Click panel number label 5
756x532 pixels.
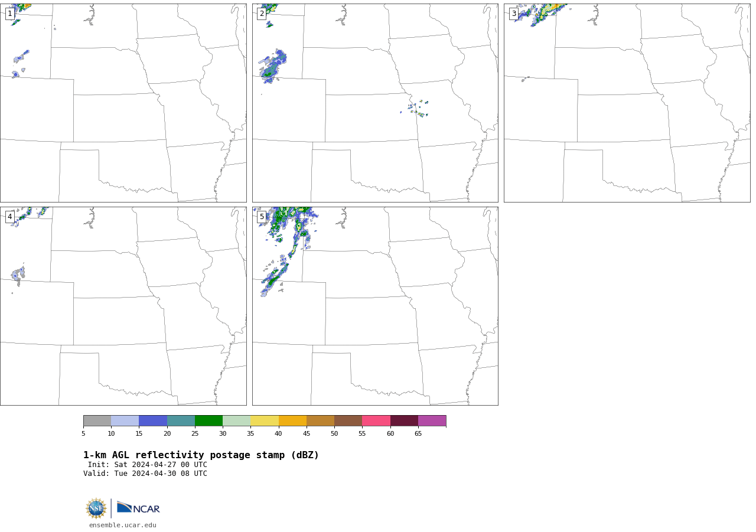262,217
